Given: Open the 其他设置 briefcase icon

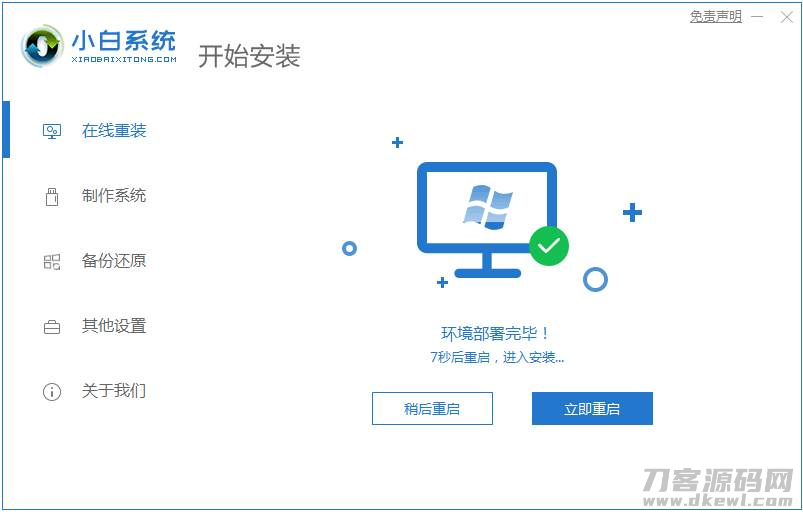Looking at the screenshot, I should (52, 327).
